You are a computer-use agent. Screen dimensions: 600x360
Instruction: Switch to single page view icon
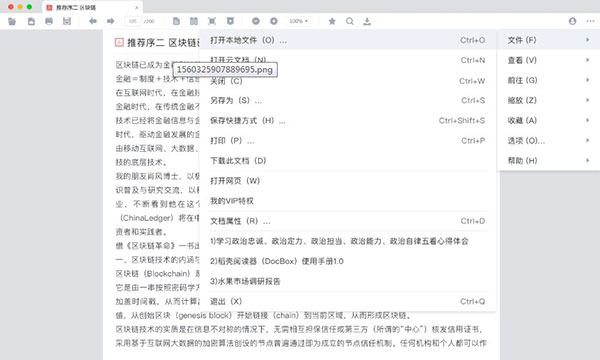pos(176,21)
